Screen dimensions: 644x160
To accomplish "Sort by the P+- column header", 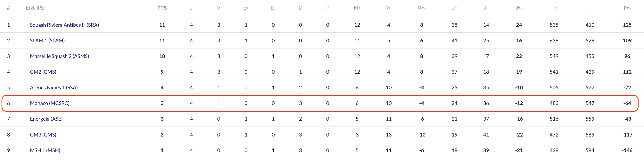I will point(627,8).
